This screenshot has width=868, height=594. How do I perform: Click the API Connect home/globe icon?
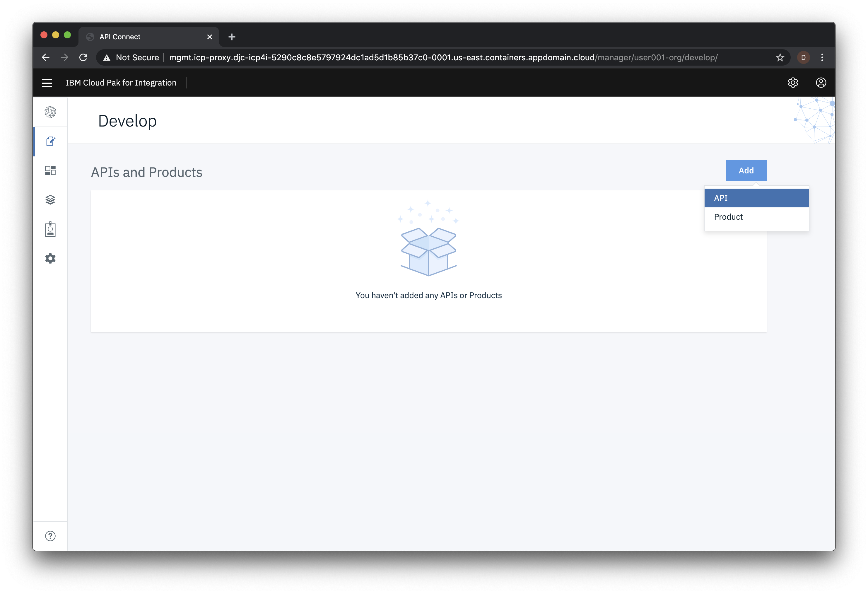51,112
